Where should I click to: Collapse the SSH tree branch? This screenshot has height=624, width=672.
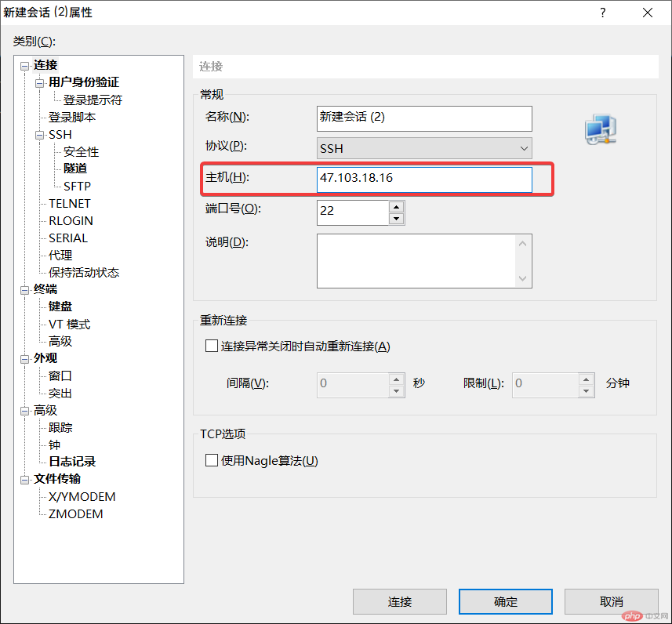click(x=38, y=134)
